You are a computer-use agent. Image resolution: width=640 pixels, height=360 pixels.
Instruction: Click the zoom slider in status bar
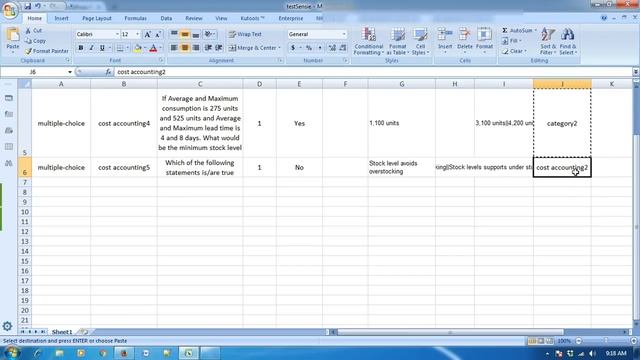[606, 340]
